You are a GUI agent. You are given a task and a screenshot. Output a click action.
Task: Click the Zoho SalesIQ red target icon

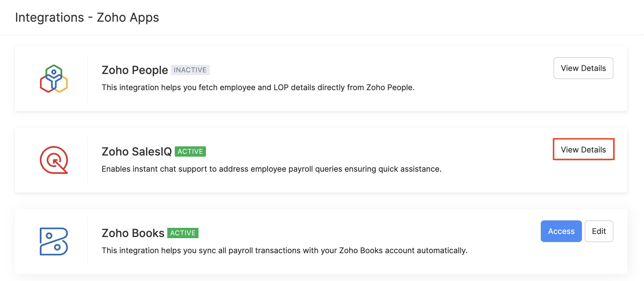coord(54,160)
